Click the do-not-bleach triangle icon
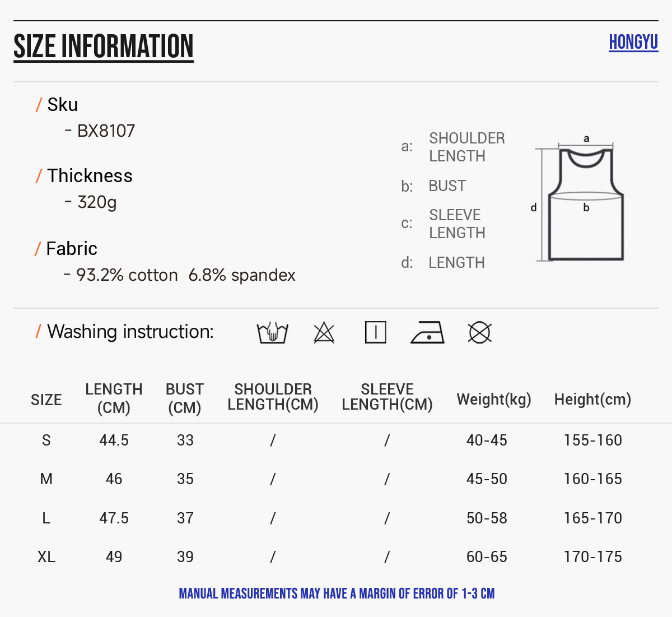 (324, 333)
